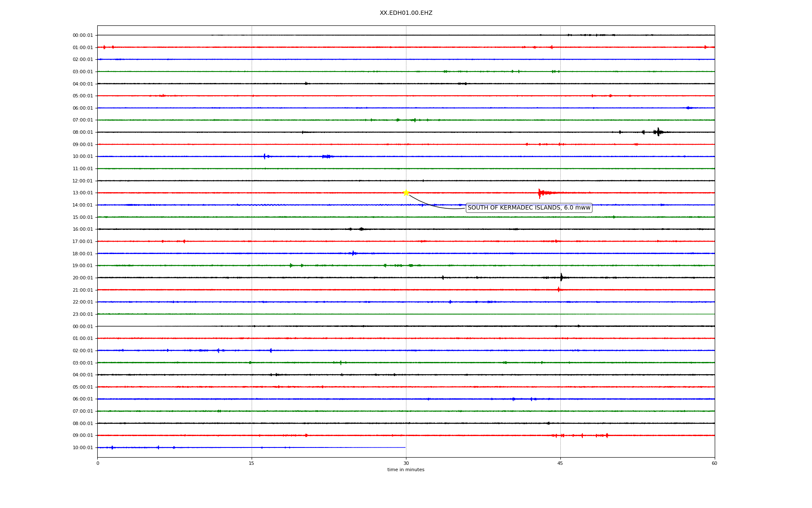Click the black spike on 08:00:01 trace

pos(658,132)
